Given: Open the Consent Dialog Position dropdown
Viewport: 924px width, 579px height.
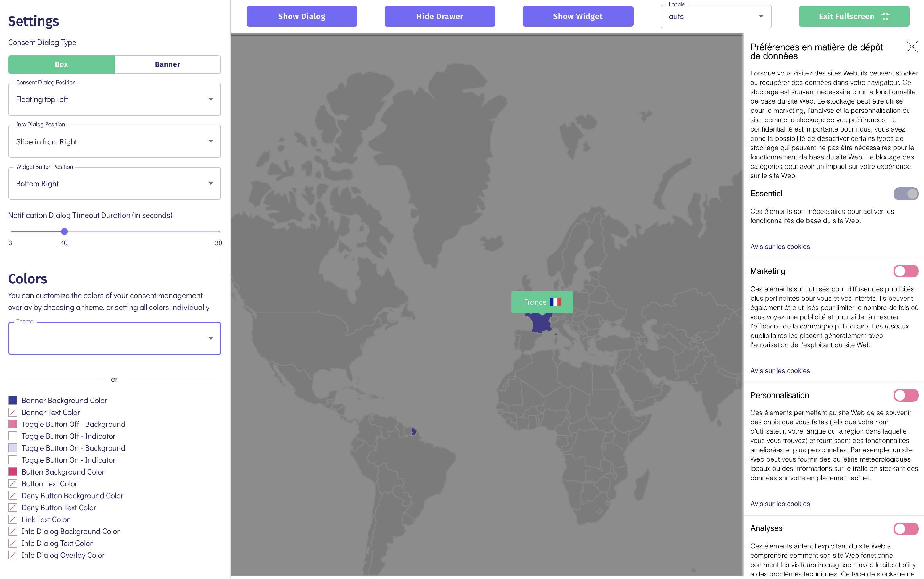Looking at the screenshot, I should (x=114, y=99).
